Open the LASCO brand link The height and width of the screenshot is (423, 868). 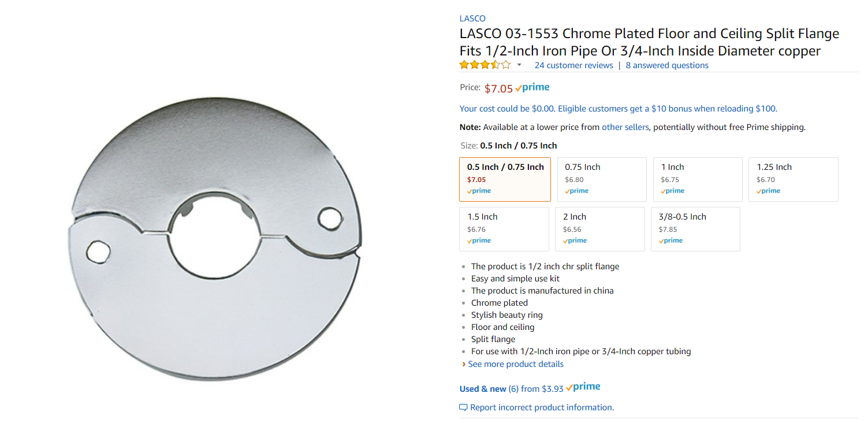472,18
